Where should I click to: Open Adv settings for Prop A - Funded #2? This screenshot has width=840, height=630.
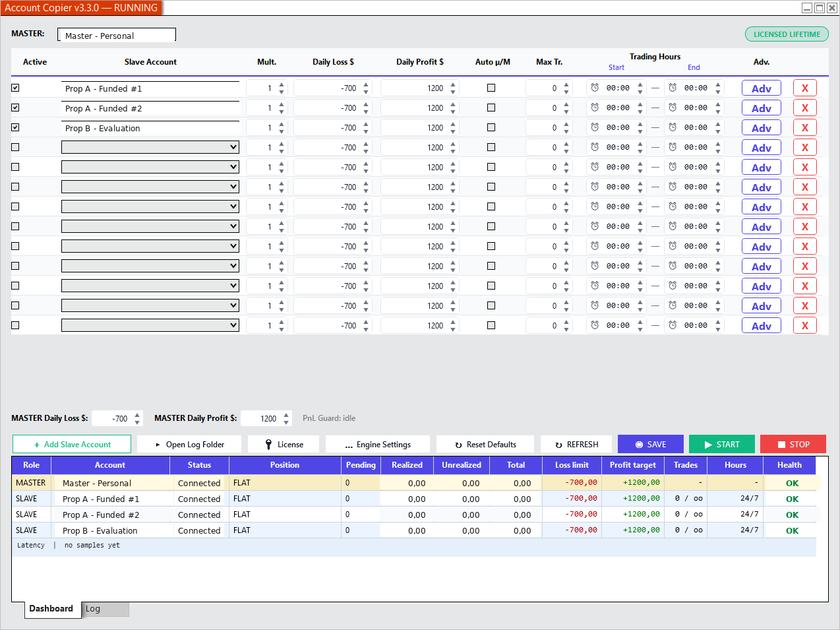762,108
